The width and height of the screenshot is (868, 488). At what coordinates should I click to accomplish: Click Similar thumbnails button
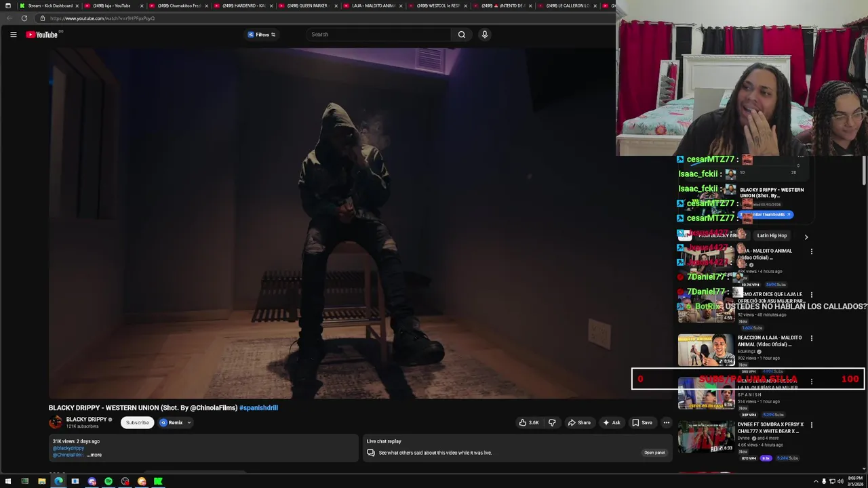[x=766, y=215]
